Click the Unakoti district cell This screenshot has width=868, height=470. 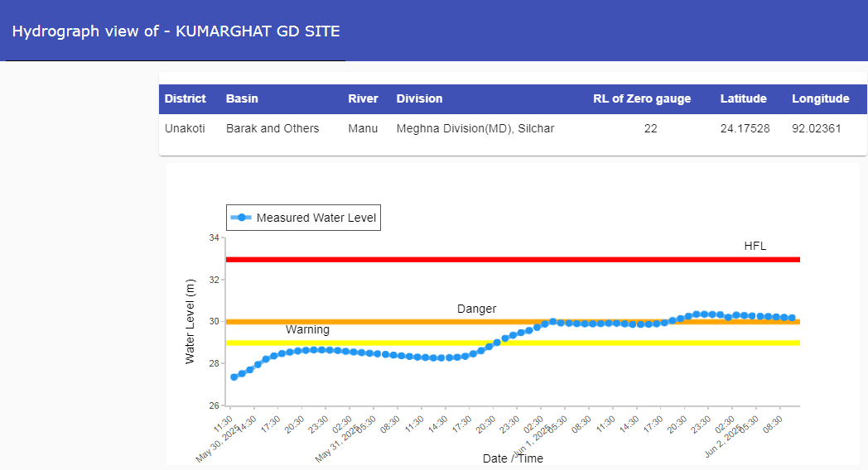[185, 129]
